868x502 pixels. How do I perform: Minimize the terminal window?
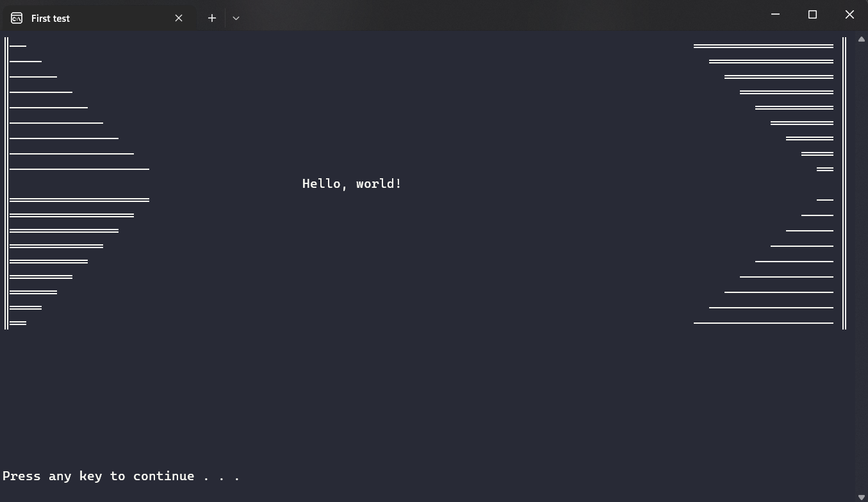[775, 14]
